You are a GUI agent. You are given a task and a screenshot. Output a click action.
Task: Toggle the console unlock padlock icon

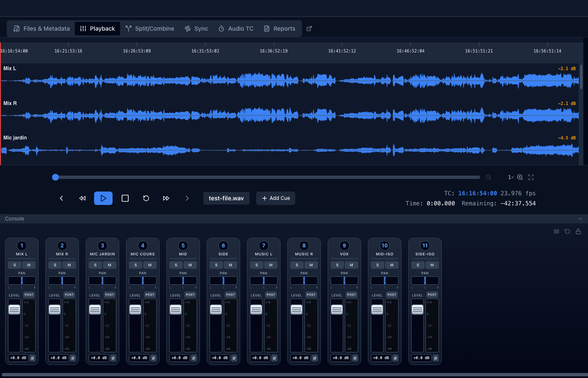[x=578, y=231]
